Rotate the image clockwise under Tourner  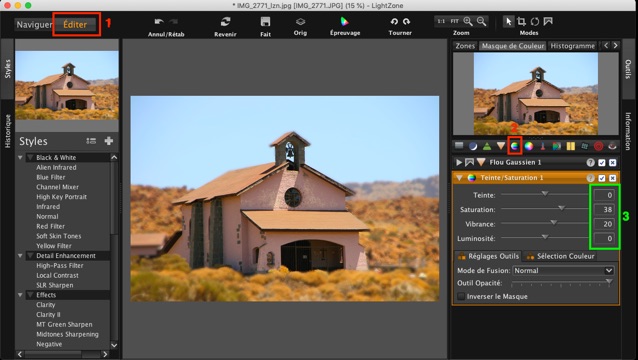click(406, 22)
